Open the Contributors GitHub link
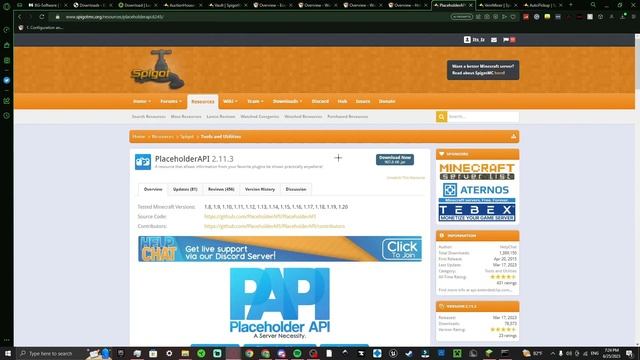The height and width of the screenshot is (360, 640). click(274, 226)
